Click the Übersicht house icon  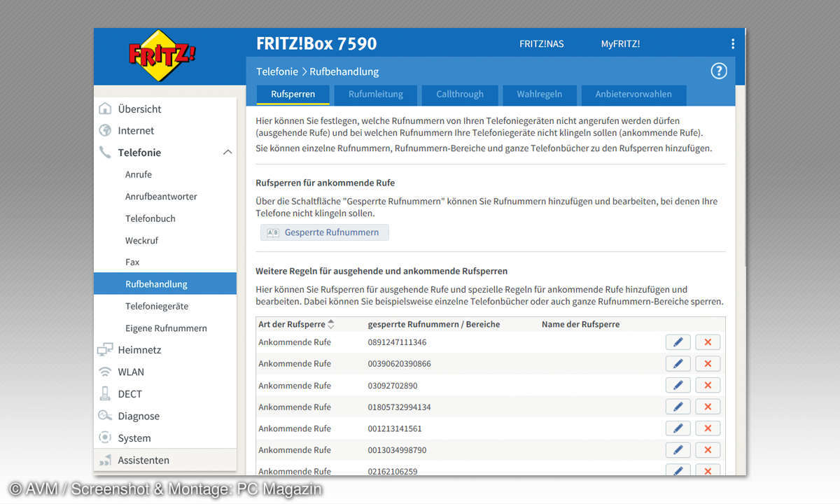point(105,108)
